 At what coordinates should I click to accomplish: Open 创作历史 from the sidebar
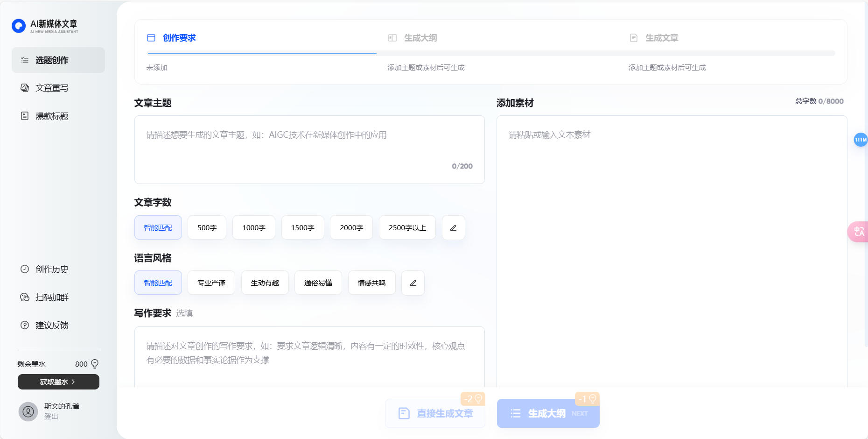coord(51,269)
